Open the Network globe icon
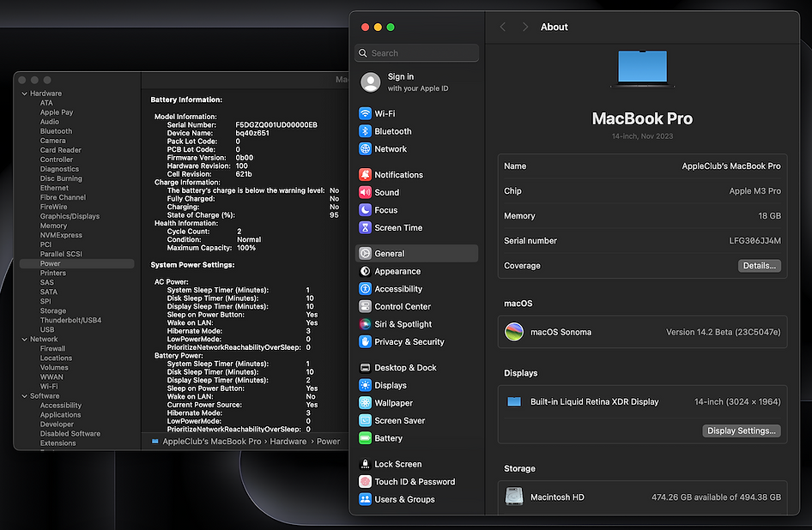The image size is (812, 530). pos(365,148)
